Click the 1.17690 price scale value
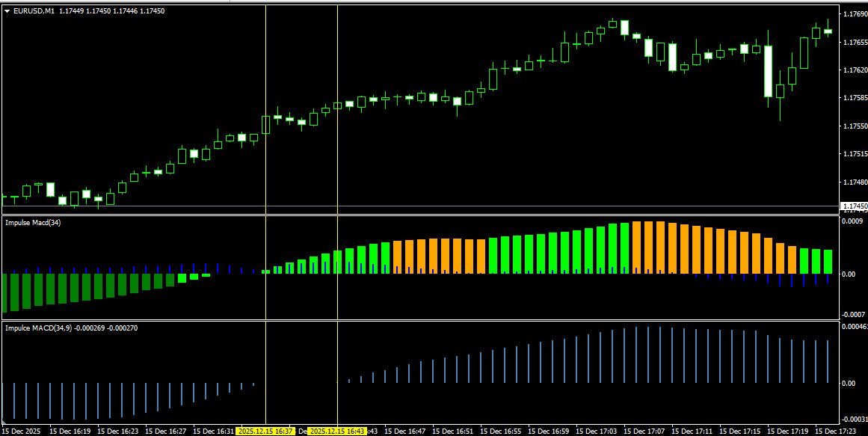The height and width of the screenshot is (436, 868). click(854, 14)
